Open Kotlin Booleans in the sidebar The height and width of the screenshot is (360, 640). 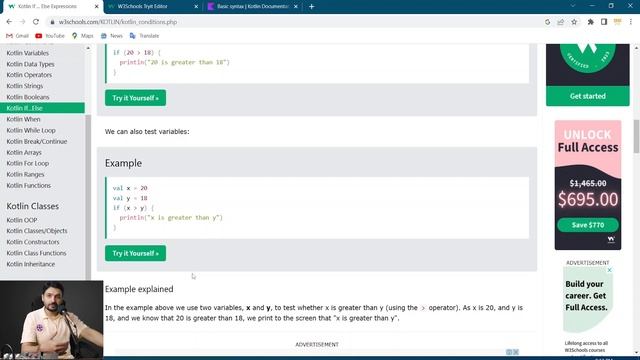[x=27, y=97]
